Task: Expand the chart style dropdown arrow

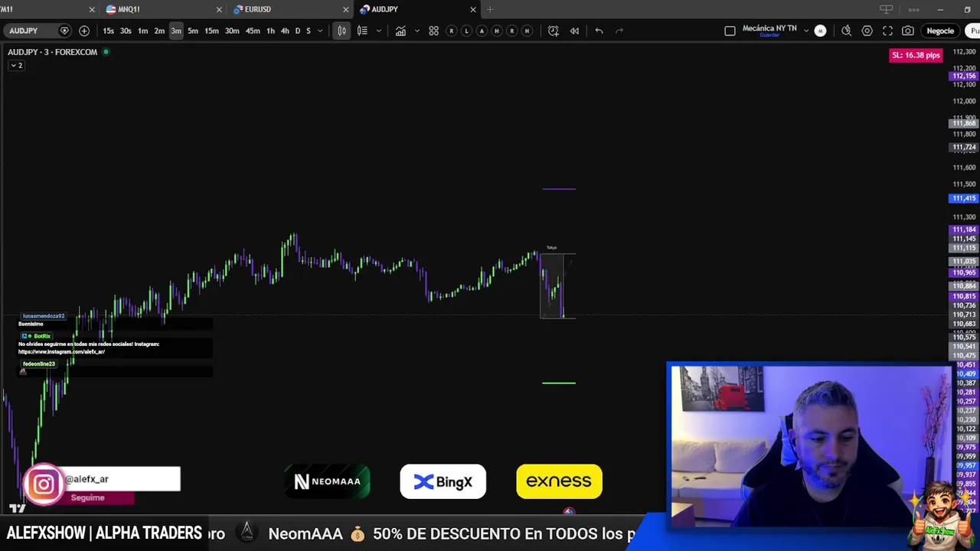Action: [x=378, y=31]
